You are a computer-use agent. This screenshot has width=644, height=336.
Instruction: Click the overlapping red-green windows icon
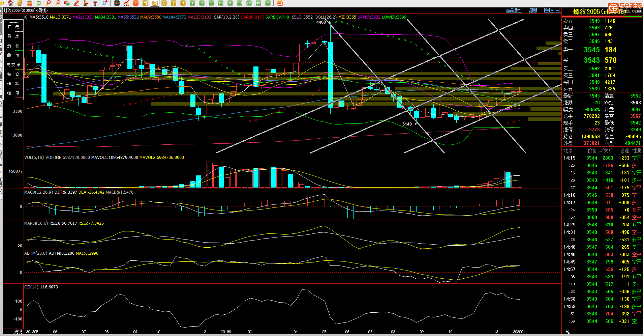67,3
